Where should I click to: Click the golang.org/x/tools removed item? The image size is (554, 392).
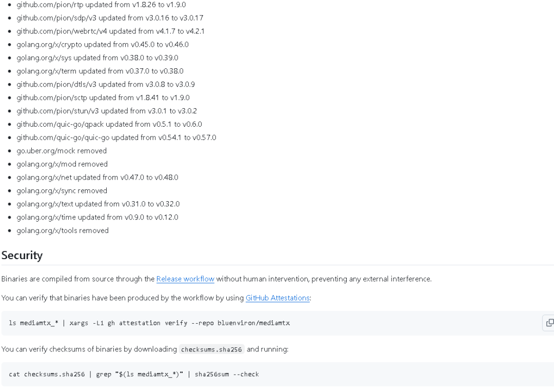[63, 230]
